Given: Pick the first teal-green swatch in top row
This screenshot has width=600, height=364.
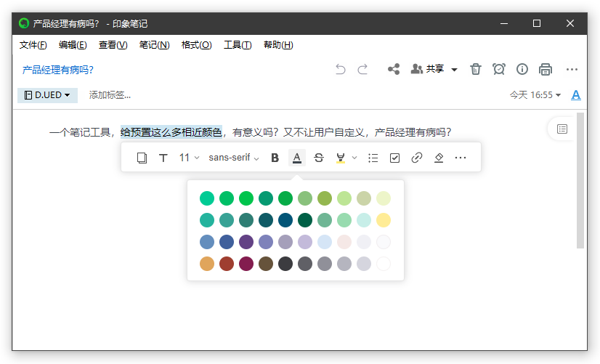Looking at the screenshot, I should [207, 198].
